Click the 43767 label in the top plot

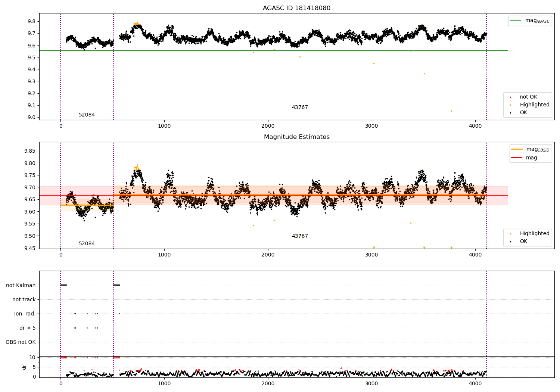(x=300, y=108)
